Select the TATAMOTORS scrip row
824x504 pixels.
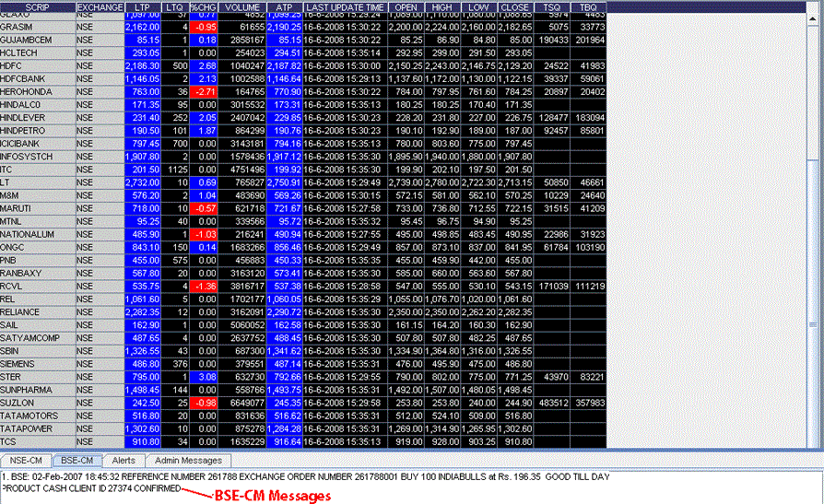(37, 416)
